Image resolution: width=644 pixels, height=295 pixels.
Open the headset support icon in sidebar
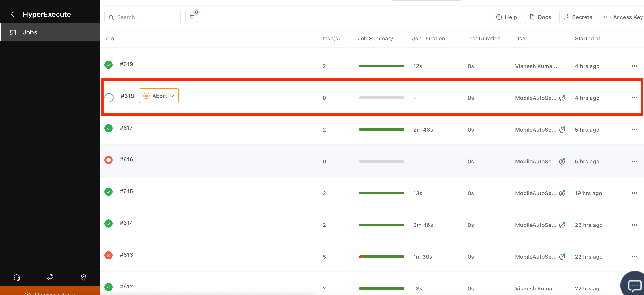[17, 277]
